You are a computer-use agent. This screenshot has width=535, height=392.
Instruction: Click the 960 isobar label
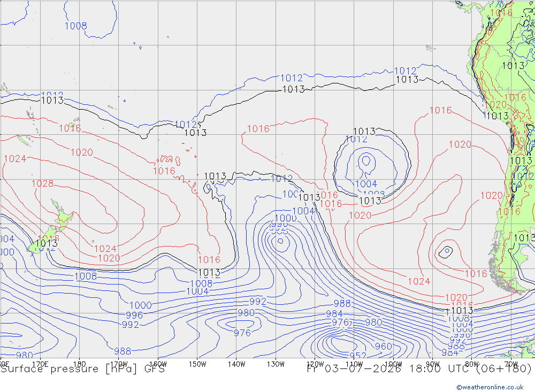(x=384, y=347)
